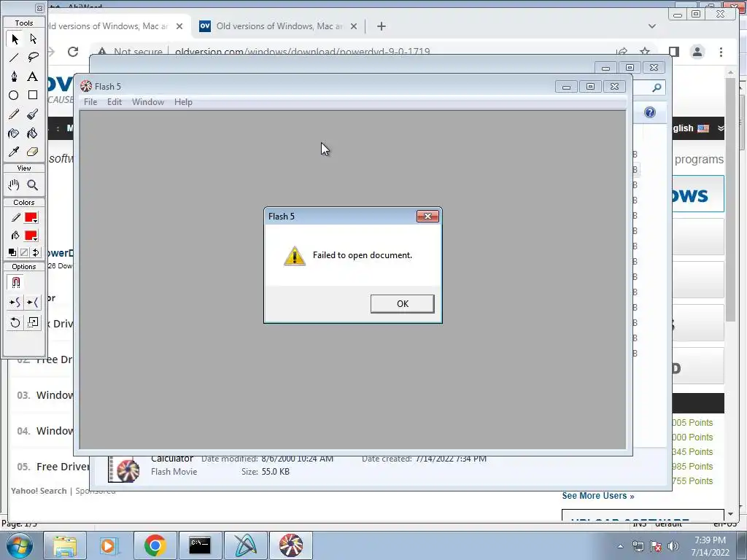Open File Explorer from the taskbar
747x560 pixels.
tap(65, 545)
